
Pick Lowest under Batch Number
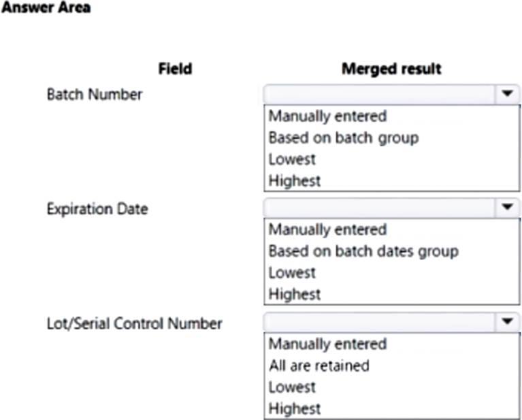click(x=292, y=159)
